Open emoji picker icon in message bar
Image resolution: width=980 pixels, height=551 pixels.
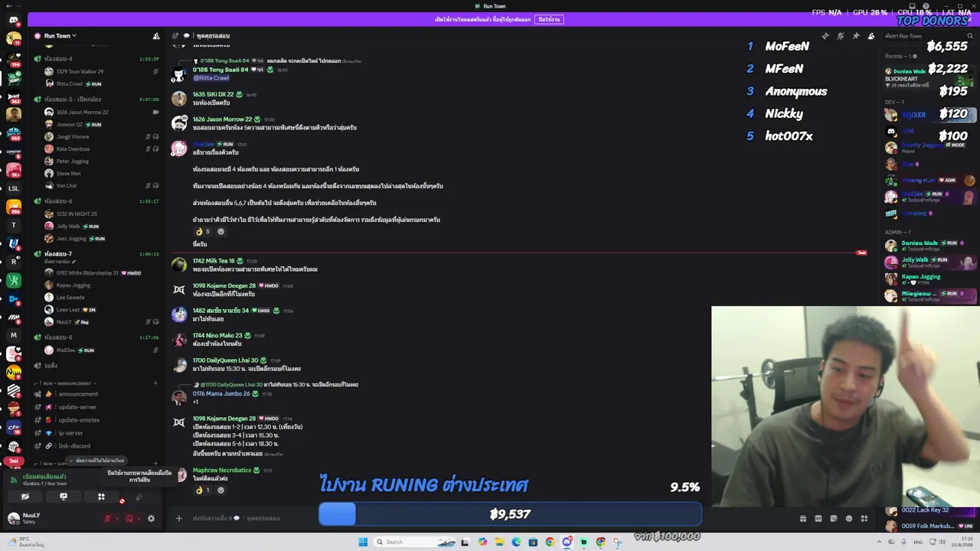coord(848,518)
